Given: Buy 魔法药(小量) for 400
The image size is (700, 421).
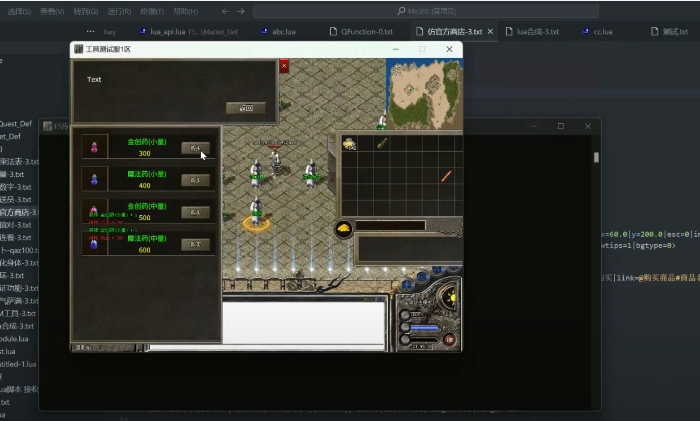Looking at the screenshot, I should [195, 180].
